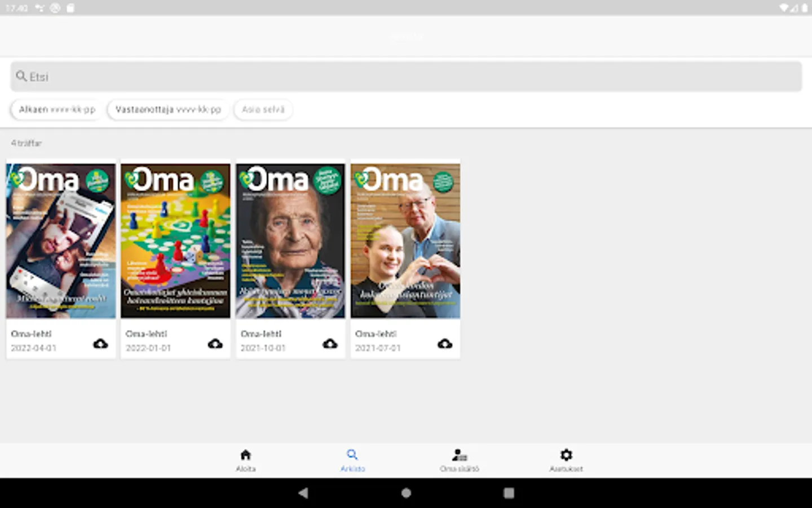This screenshot has width=812, height=508.
Task: Download the 2022-01-01 issue via cloud icon
Action: pos(215,343)
